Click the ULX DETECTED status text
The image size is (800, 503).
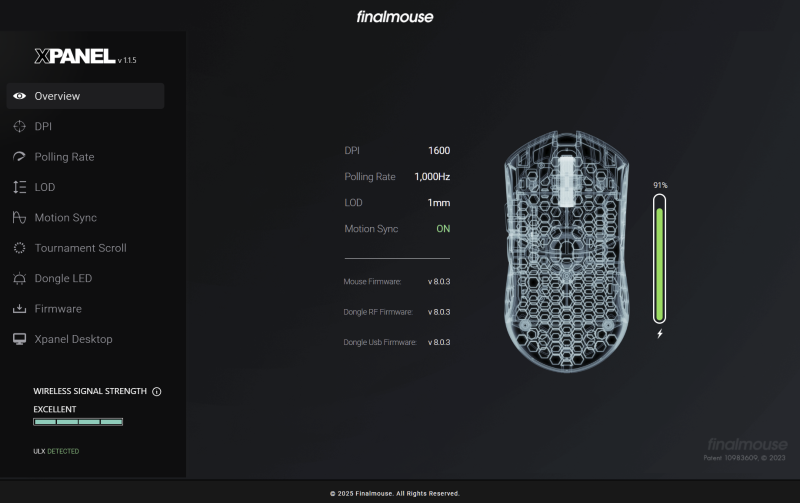pos(56,451)
